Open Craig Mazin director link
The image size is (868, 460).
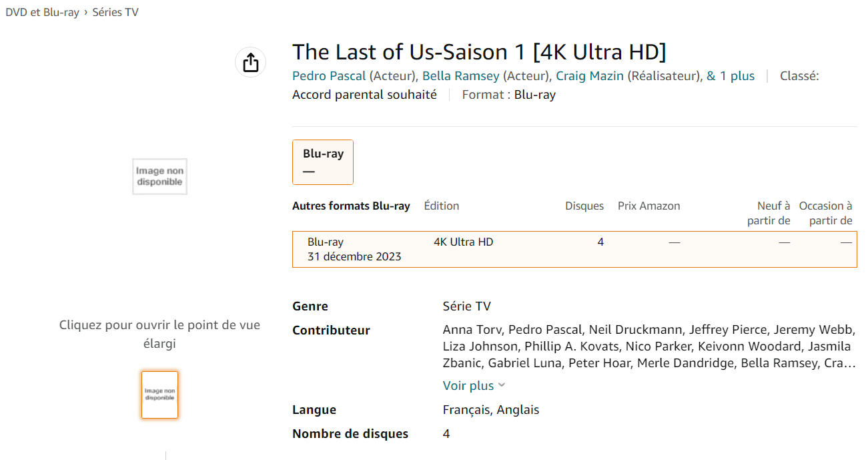click(x=590, y=76)
